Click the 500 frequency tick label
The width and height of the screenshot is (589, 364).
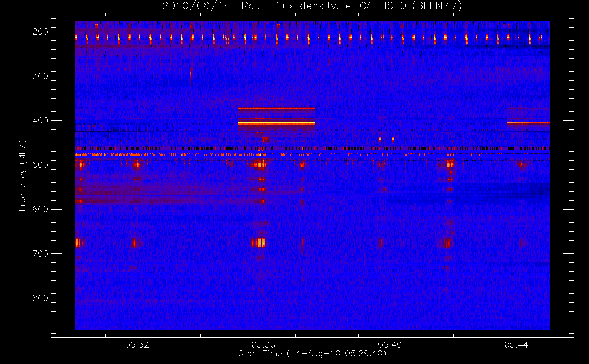point(40,165)
